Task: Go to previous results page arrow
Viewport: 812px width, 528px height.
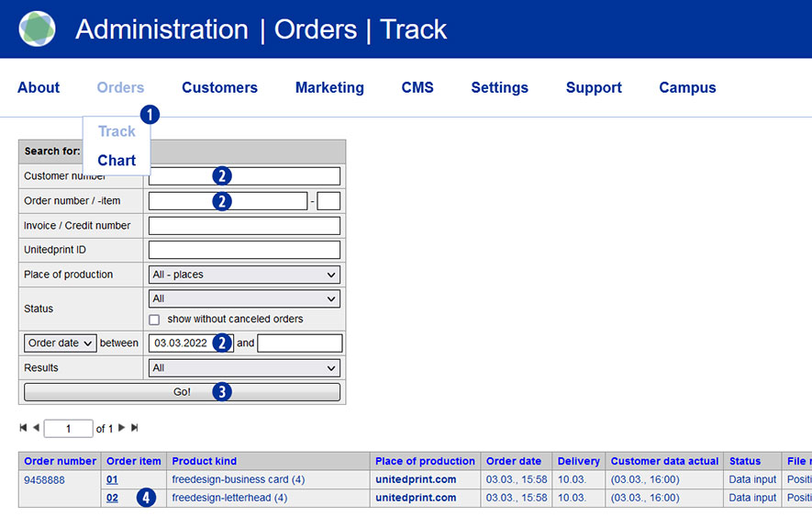Action: pyautogui.click(x=36, y=428)
